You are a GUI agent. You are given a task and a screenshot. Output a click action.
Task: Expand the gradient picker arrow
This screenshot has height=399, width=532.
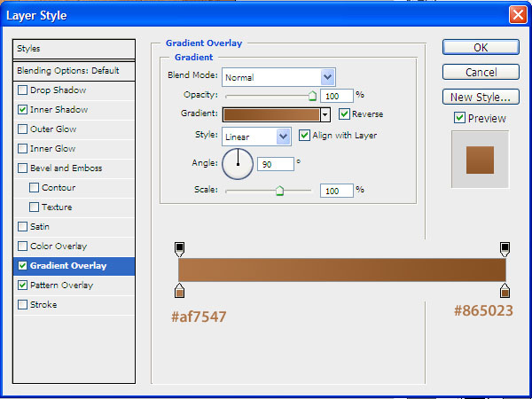coord(325,114)
